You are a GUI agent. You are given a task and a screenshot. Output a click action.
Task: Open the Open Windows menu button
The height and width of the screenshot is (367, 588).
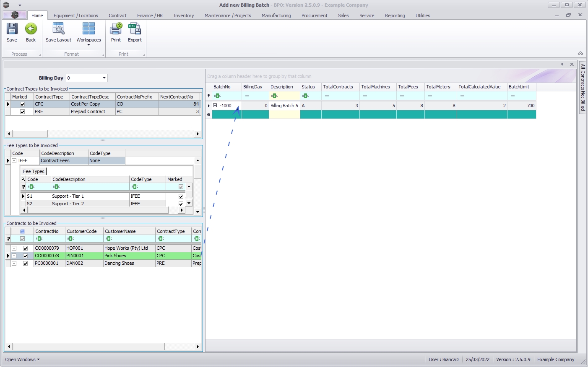(22, 359)
